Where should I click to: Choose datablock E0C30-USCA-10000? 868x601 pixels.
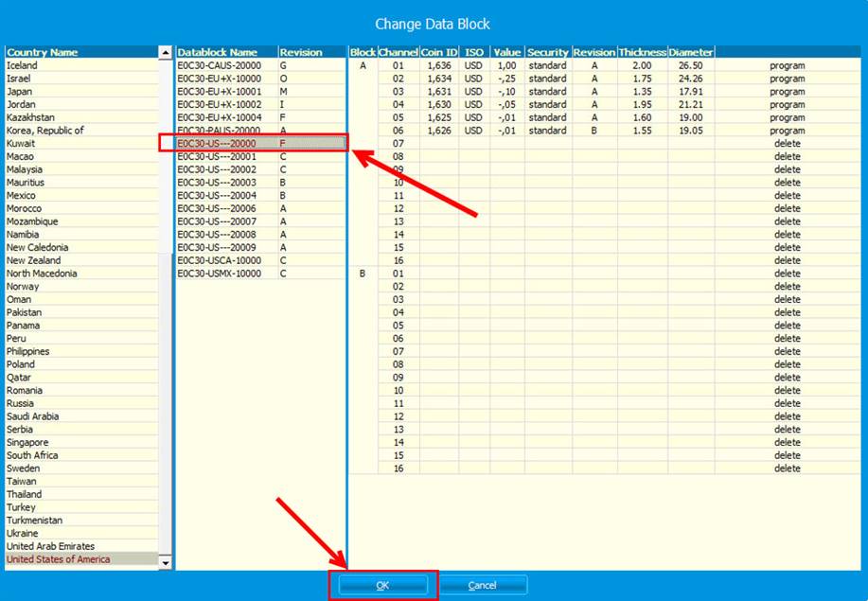click(x=218, y=260)
